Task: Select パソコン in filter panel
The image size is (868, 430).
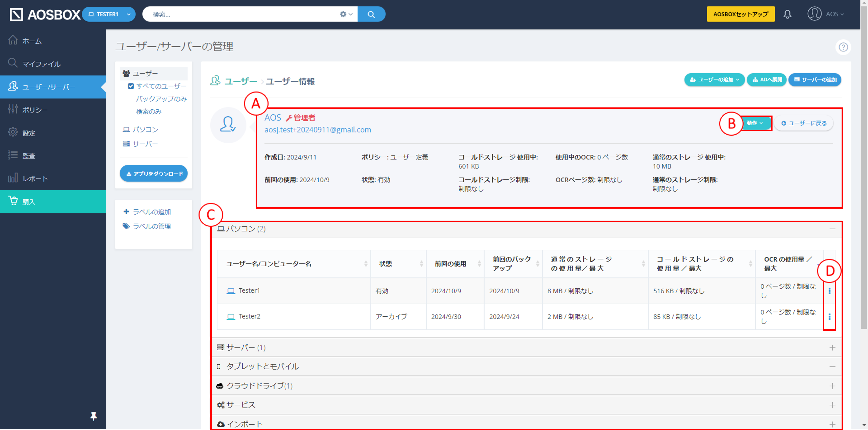Action: click(140, 130)
